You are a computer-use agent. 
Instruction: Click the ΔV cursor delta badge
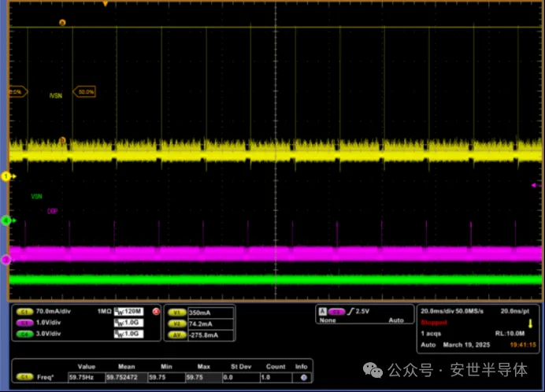(x=177, y=335)
